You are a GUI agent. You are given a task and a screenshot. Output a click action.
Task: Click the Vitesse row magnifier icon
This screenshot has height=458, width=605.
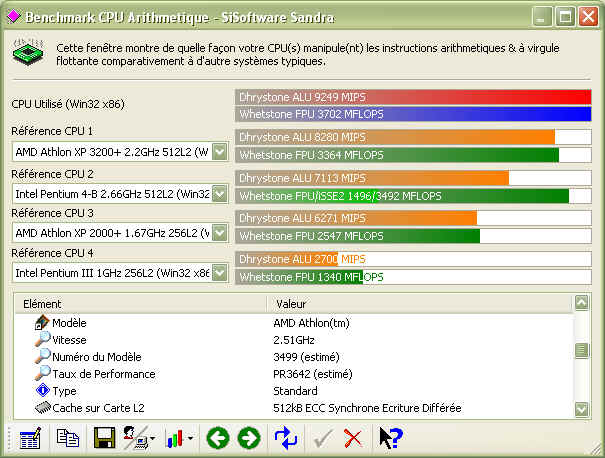[x=42, y=340]
